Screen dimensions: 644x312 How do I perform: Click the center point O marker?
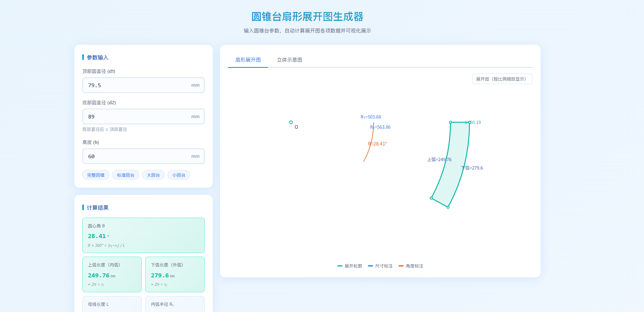(x=291, y=122)
